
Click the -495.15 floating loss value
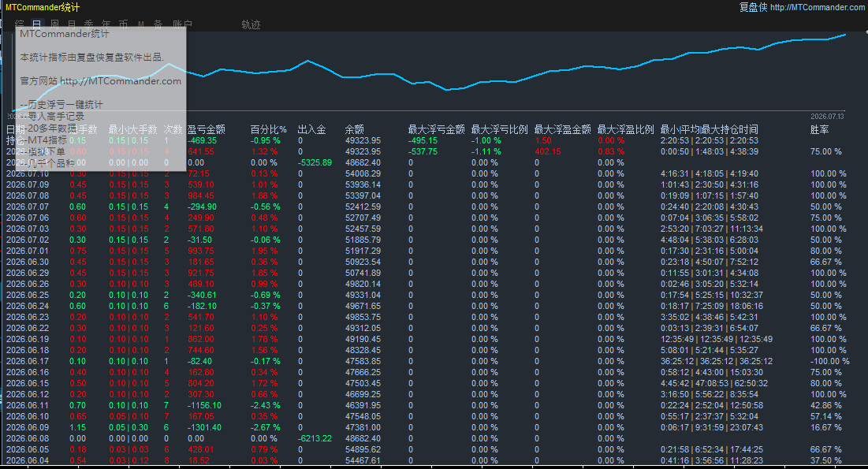(x=423, y=140)
